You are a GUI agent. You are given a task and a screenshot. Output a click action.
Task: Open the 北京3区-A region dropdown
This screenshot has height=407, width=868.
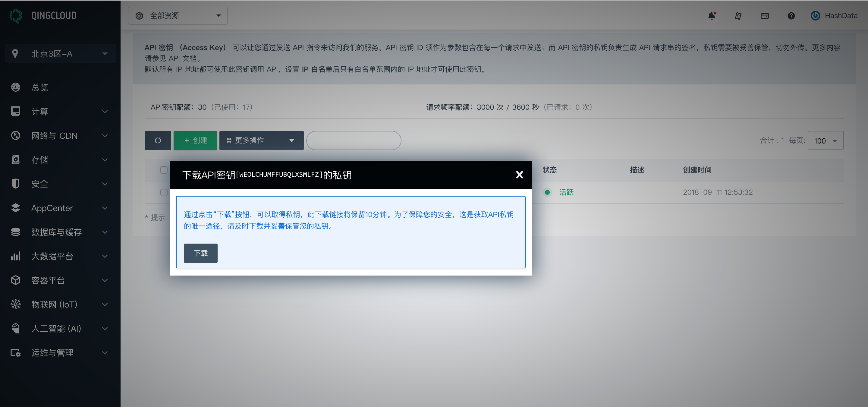pyautogui.click(x=60, y=54)
